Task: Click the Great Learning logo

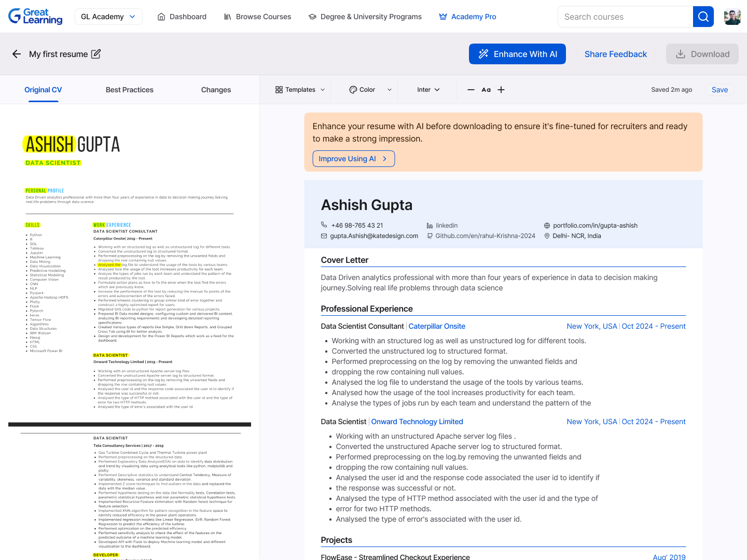Action: (x=35, y=17)
